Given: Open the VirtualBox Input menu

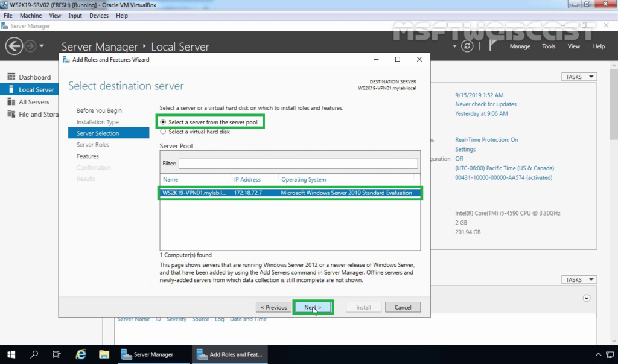Looking at the screenshot, I should pos(75,15).
